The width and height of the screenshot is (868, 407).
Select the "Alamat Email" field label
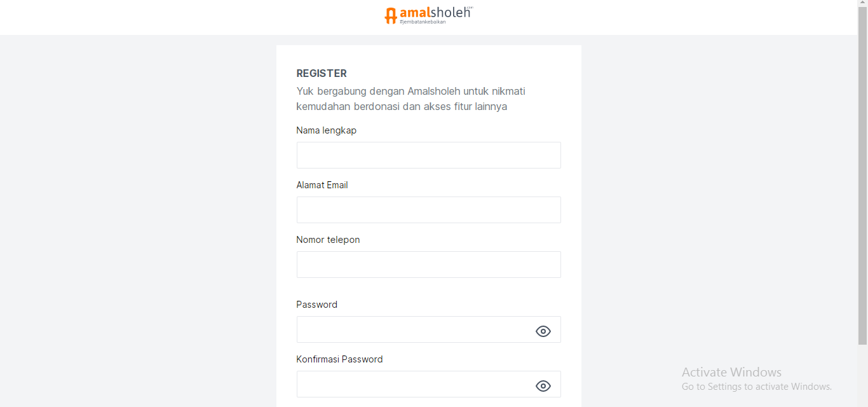(322, 185)
